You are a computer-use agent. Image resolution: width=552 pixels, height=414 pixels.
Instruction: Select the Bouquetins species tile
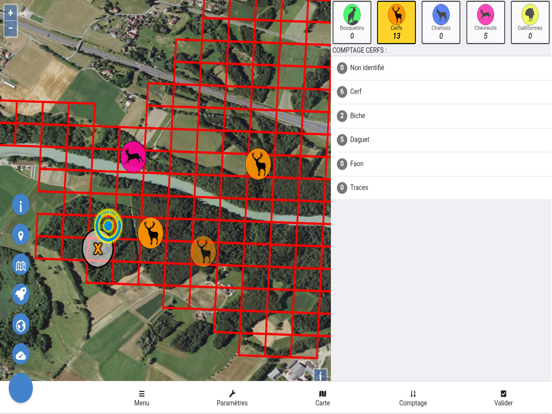pos(352,23)
